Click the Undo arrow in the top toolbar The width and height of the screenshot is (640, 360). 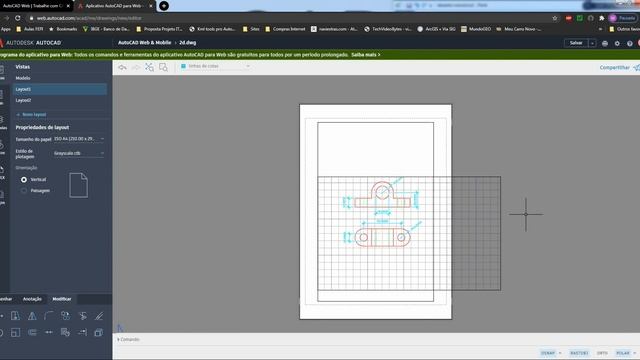[x=122, y=67]
